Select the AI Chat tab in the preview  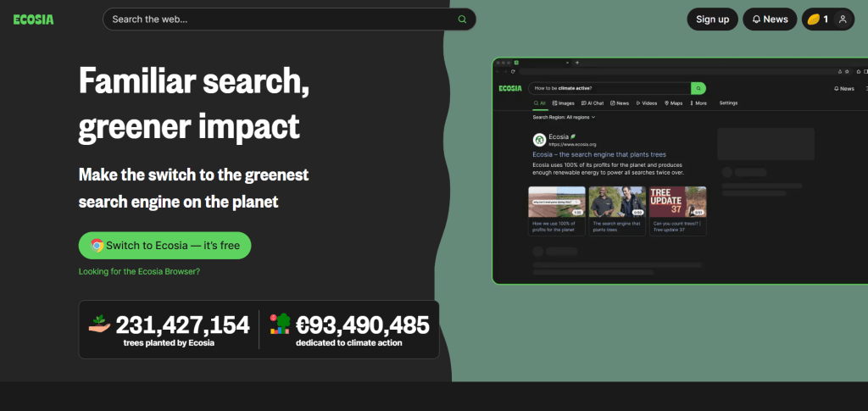click(593, 103)
